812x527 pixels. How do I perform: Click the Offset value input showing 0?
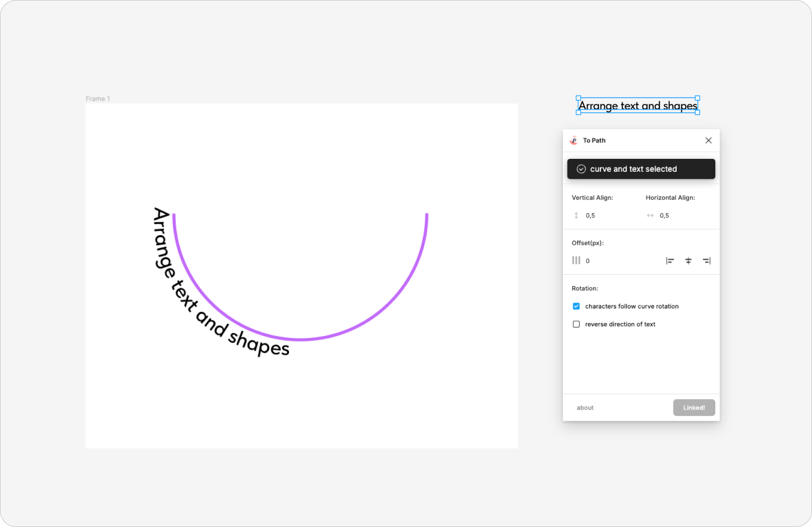(x=588, y=260)
